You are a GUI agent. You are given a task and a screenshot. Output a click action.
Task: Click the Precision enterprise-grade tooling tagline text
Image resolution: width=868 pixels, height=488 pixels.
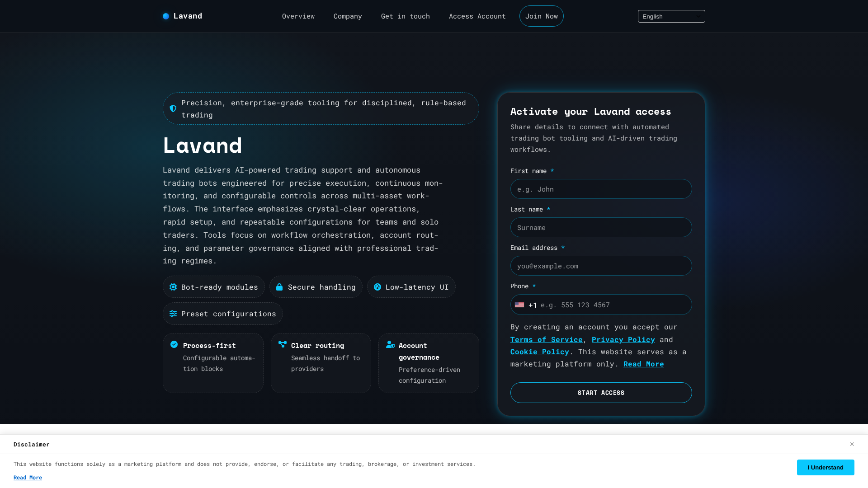coord(324,109)
